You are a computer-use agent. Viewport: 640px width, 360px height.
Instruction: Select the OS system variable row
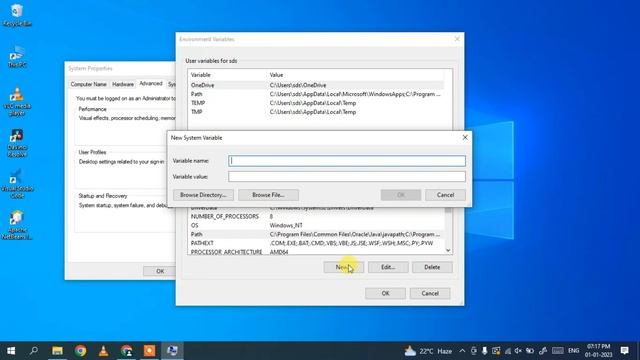click(316, 226)
